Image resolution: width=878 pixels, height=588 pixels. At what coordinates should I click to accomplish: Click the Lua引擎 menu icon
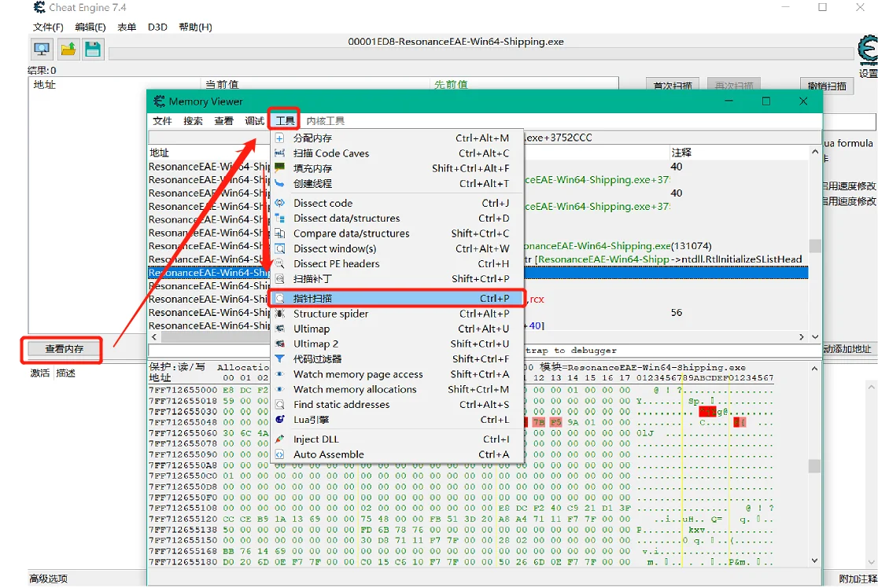(x=280, y=420)
